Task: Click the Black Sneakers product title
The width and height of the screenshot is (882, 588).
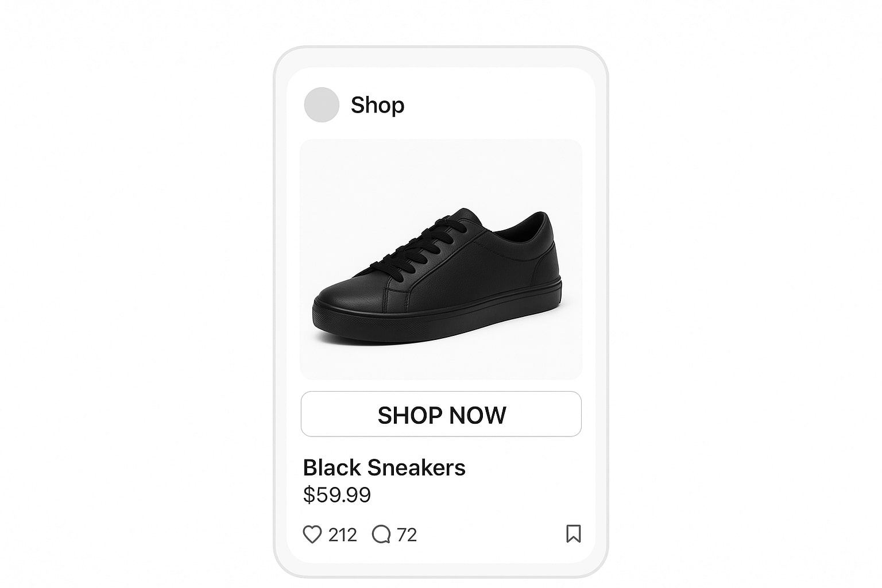Action: (x=384, y=468)
